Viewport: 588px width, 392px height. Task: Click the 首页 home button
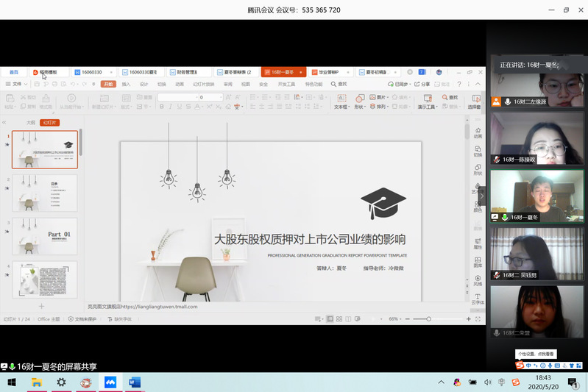[x=13, y=72]
